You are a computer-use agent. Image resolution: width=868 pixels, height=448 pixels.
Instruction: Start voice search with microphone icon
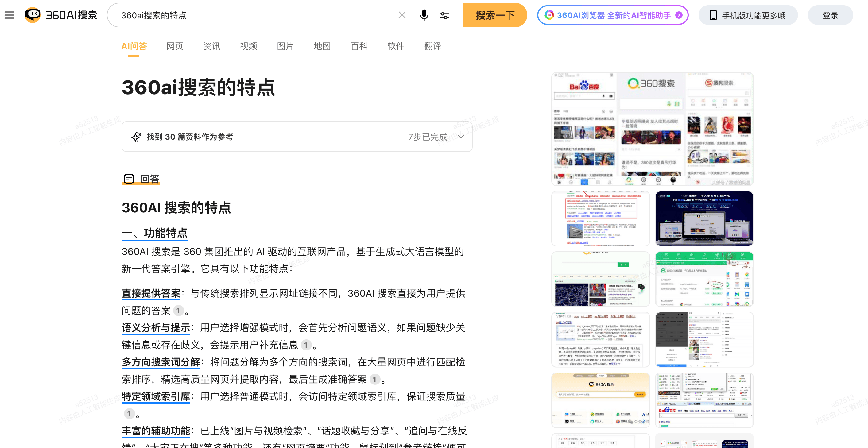424,15
